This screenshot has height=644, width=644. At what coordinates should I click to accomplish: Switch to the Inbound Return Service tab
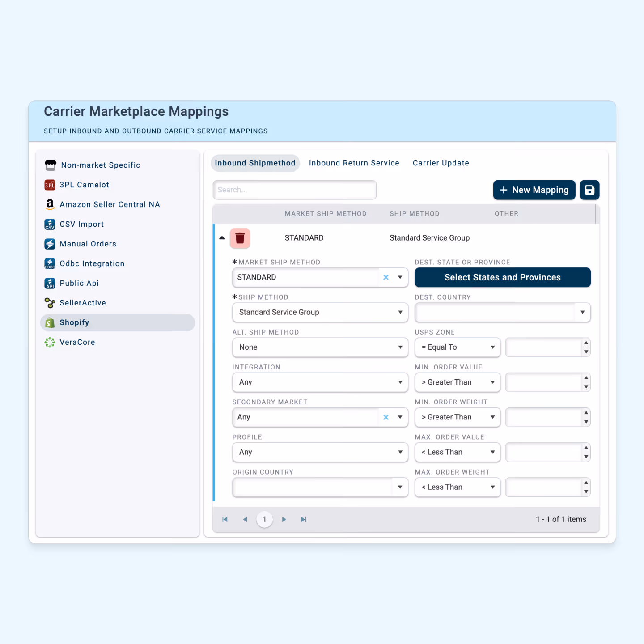tap(354, 163)
